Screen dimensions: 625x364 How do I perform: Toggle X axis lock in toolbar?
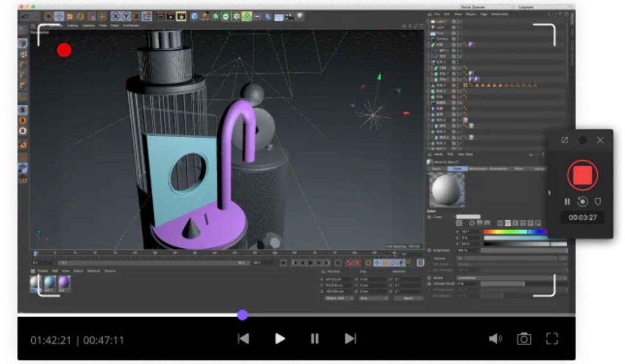click(x=115, y=16)
